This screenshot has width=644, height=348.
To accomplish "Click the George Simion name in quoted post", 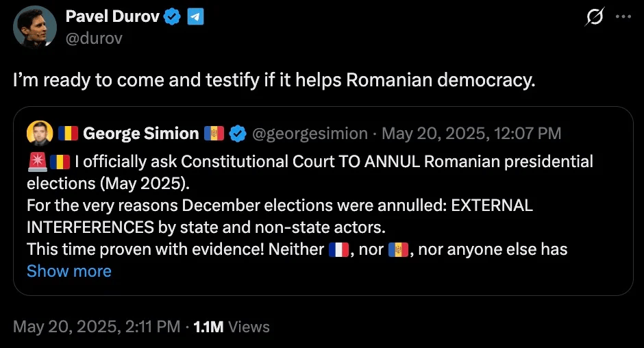I will [x=140, y=133].
